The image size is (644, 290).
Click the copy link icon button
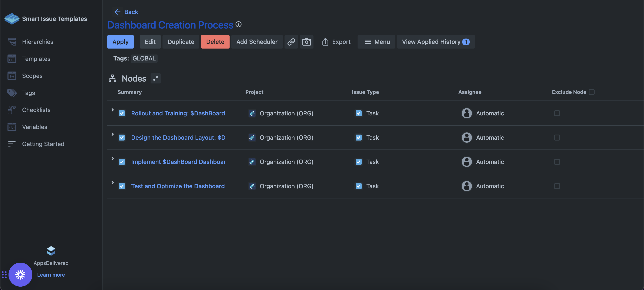tap(291, 42)
